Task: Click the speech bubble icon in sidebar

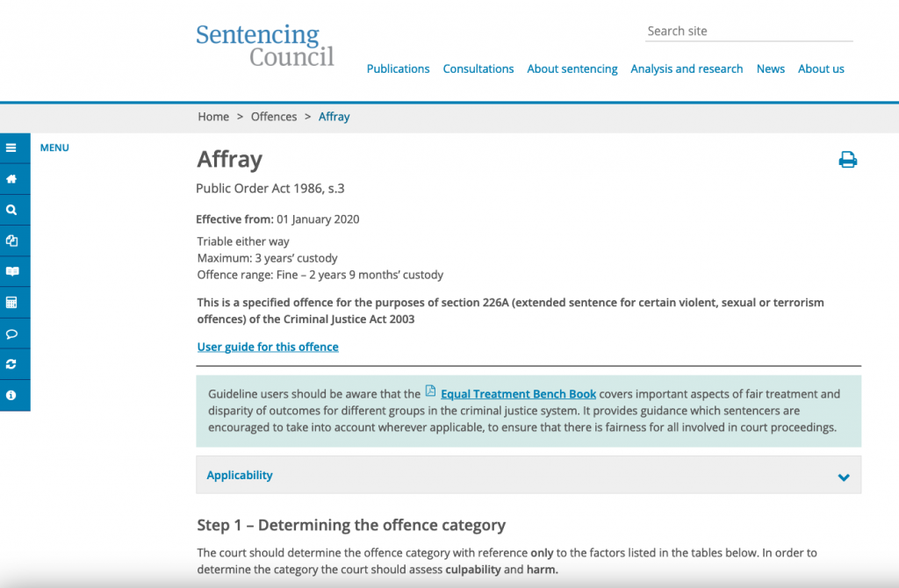Action: click(x=11, y=333)
